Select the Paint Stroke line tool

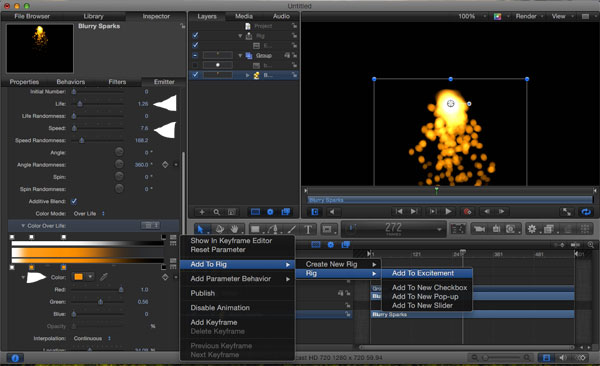tap(292, 229)
